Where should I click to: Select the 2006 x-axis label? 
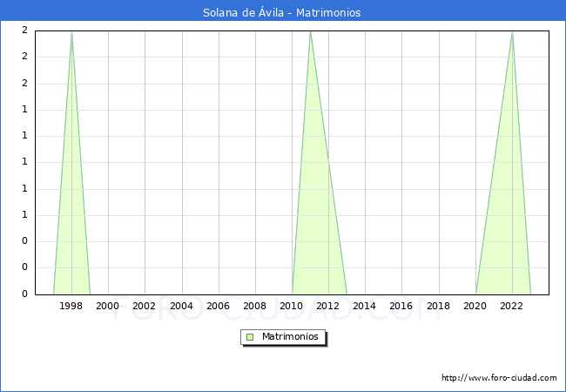pyautogui.click(x=218, y=306)
